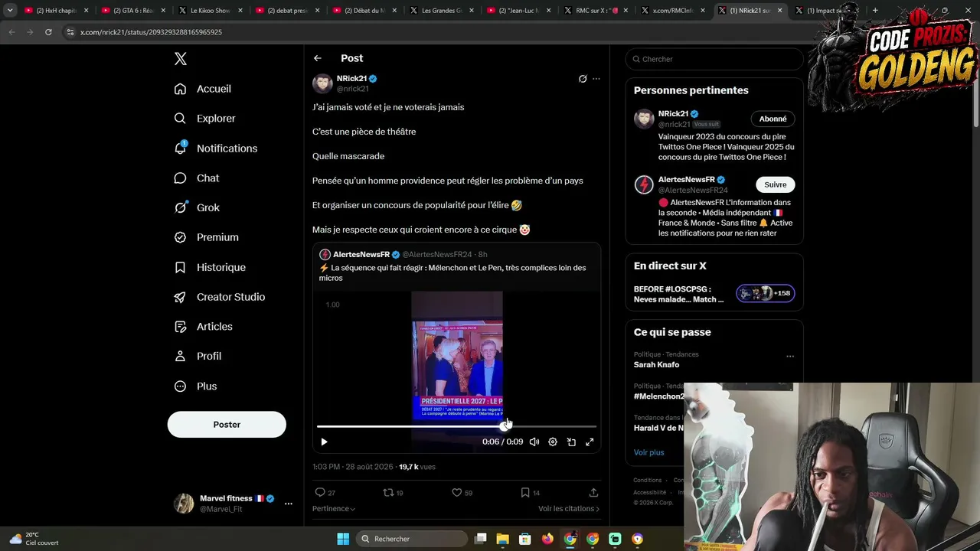Open video settings gear

point(553,442)
